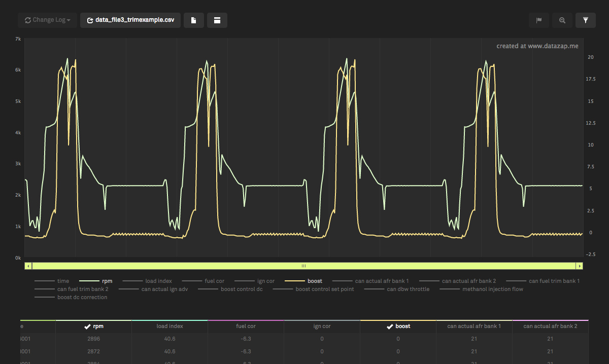Click the flag marker icon button

(x=539, y=20)
